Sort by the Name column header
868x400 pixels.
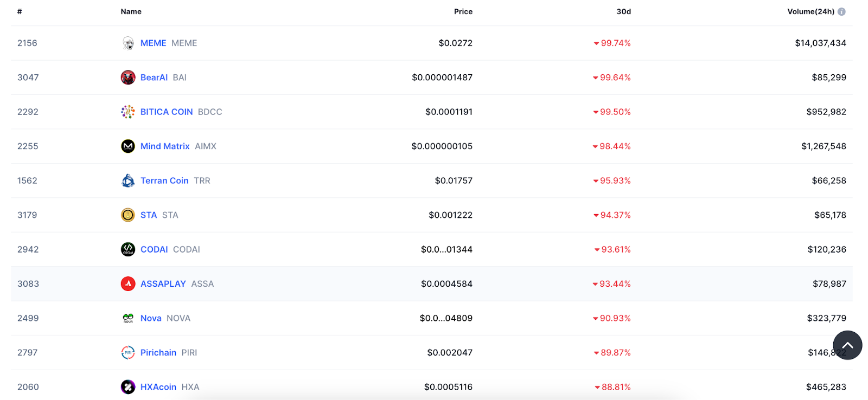click(x=131, y=11)
